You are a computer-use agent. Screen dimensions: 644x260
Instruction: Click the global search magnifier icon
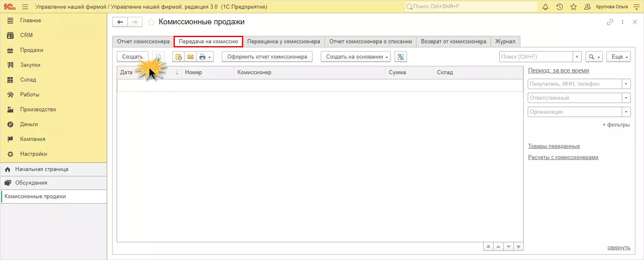[409, 7]
